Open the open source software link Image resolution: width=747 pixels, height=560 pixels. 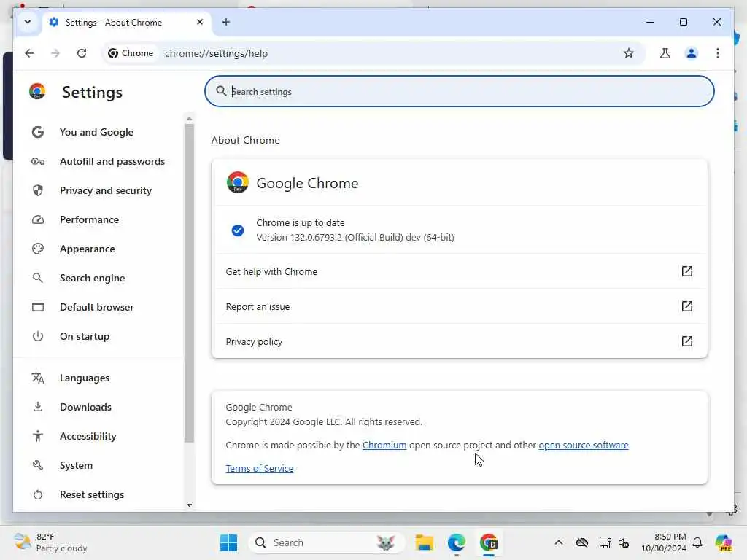[x=583, y=446]
